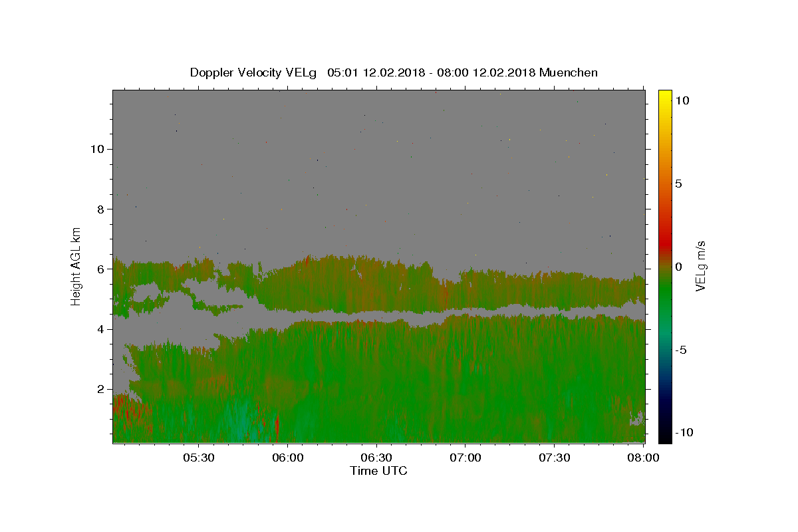Viewport: 798px width, 532px height.
Task: Click the 08:00 time tick label
Action: coord(643,458)
